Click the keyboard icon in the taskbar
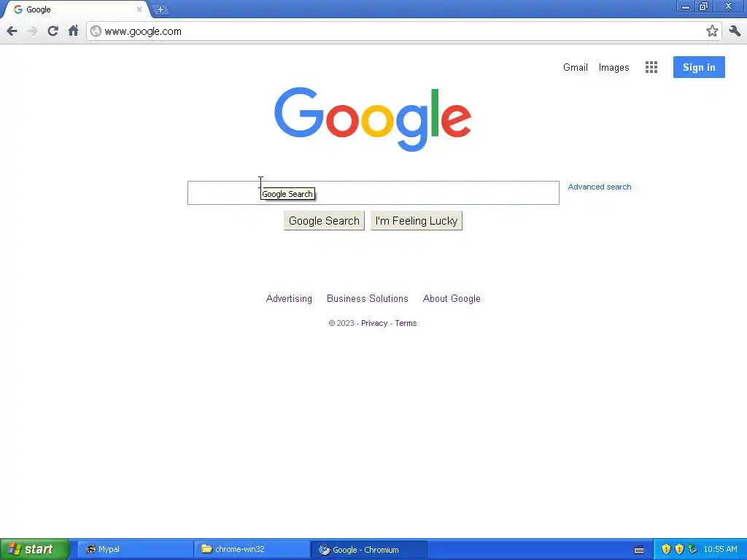Image resolution: width=747 pixels, height=560 pixels. pyautogui.click(x=639, y=550)
